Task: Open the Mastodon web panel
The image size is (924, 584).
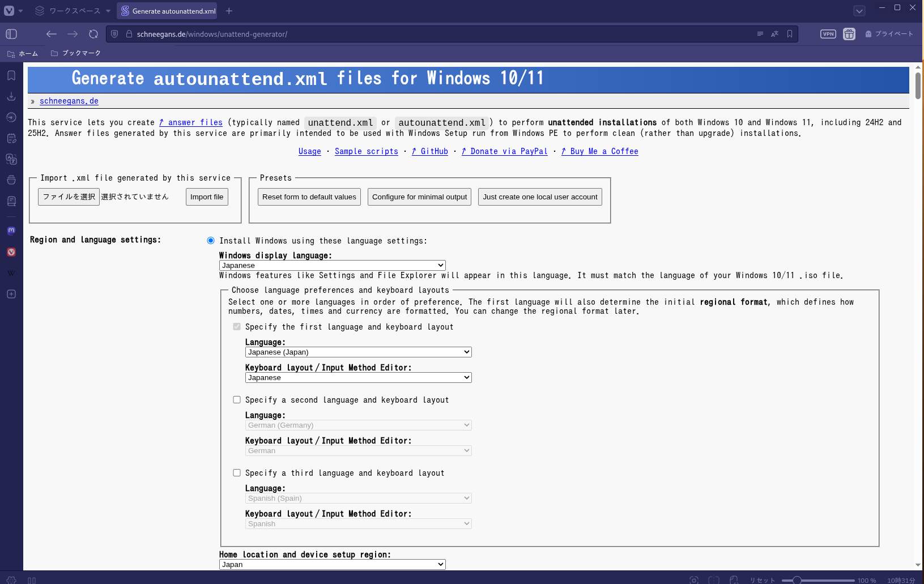Action: [11, 231]
